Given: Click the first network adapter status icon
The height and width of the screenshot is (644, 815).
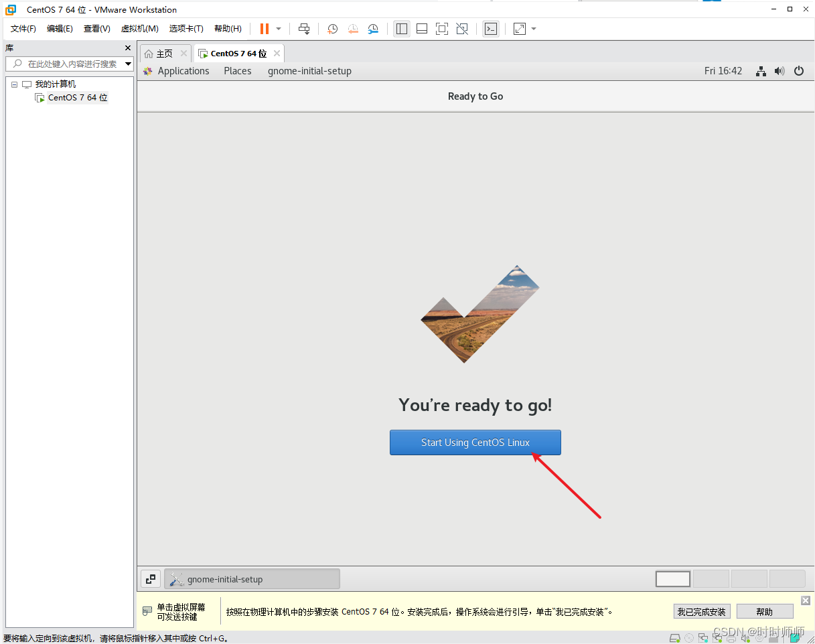Looking at the screenshot, I should pos(702,638).
